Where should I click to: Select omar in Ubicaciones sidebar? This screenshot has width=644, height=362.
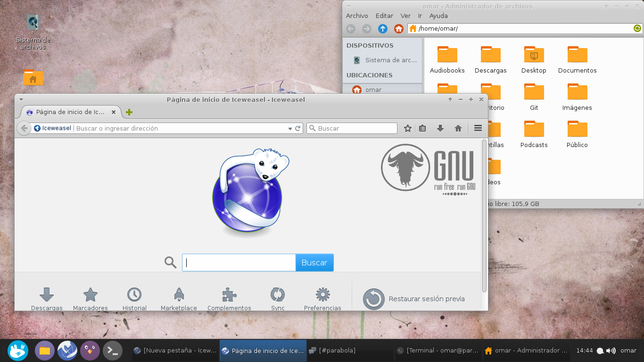click(382, 90)
